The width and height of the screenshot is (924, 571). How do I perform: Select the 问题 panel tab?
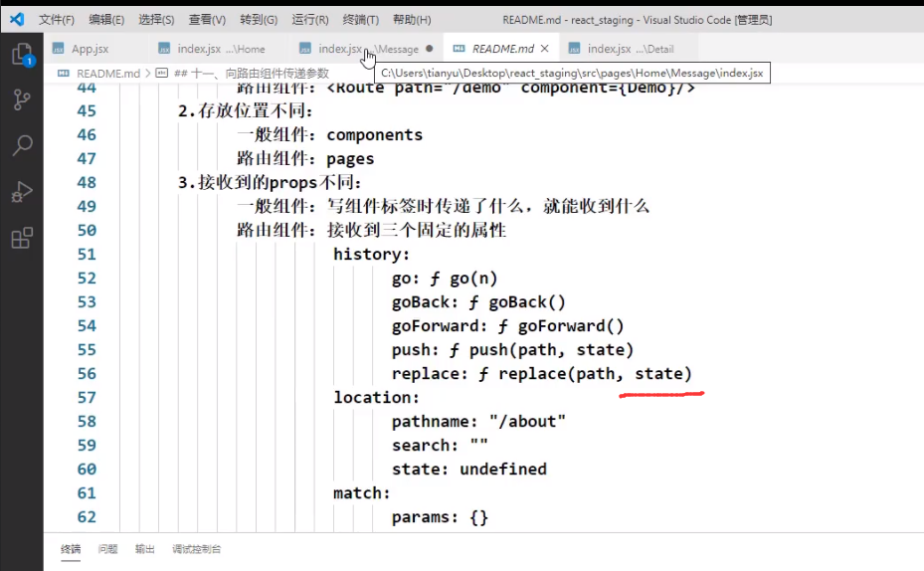tap(107, 549)
